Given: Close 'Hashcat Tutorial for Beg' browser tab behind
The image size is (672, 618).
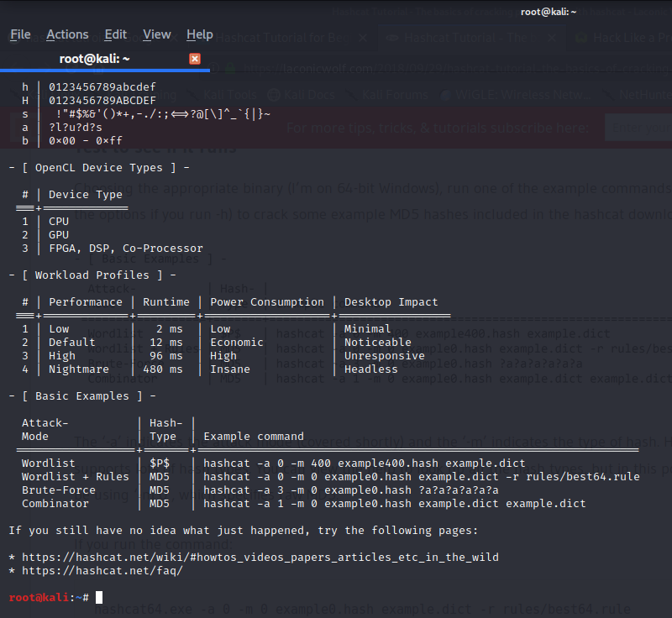Looking at the screenshot, I should (x=363, y=38).
